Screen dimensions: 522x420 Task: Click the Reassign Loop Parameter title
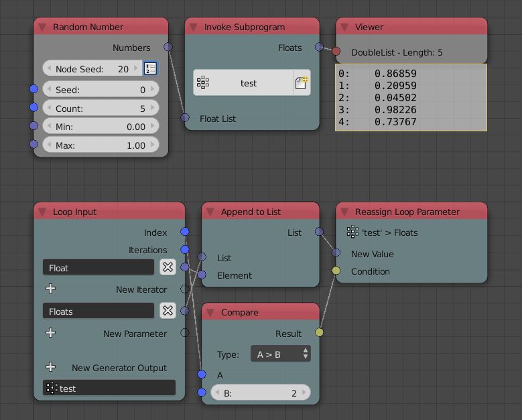(x=407, y=212)
